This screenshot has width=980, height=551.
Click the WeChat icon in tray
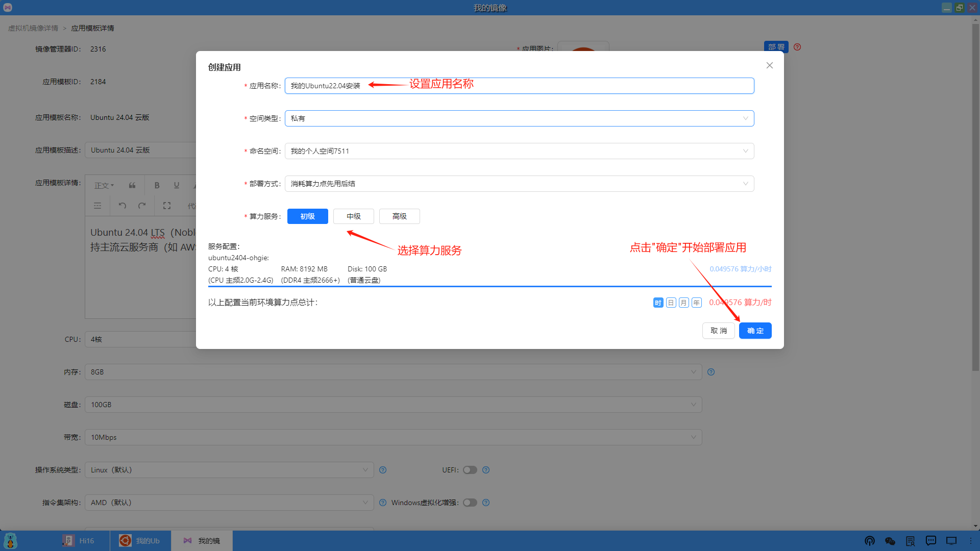click(x=890, y=541)
